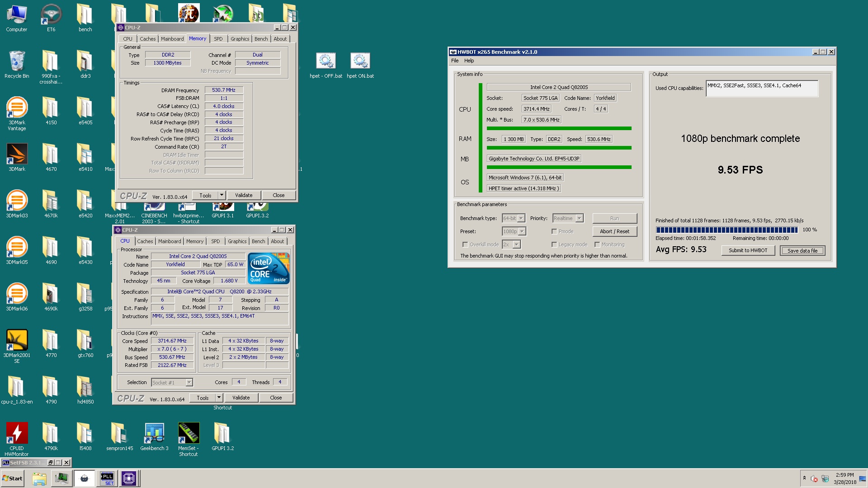The height and width of the screenshot is (488, 868).
Task: Click Used CPU capabilities text field
Action: tap(762, 89)
